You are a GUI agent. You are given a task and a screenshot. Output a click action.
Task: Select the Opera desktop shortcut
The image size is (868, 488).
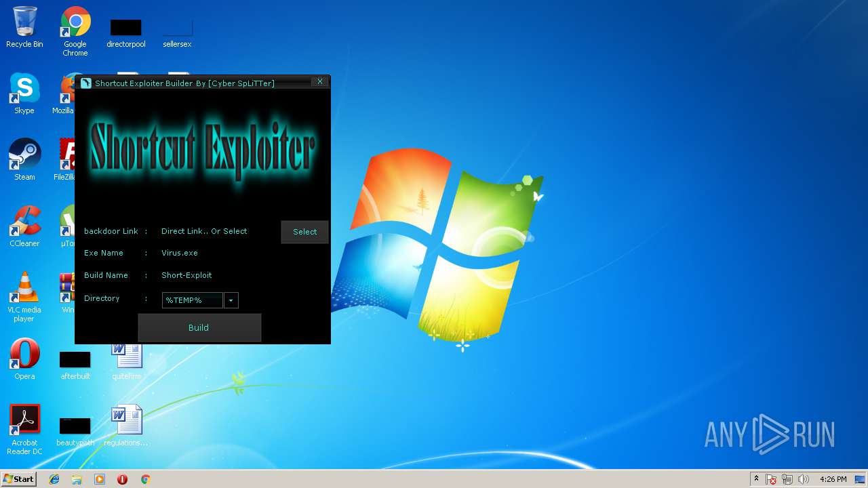tap(24, 359)
